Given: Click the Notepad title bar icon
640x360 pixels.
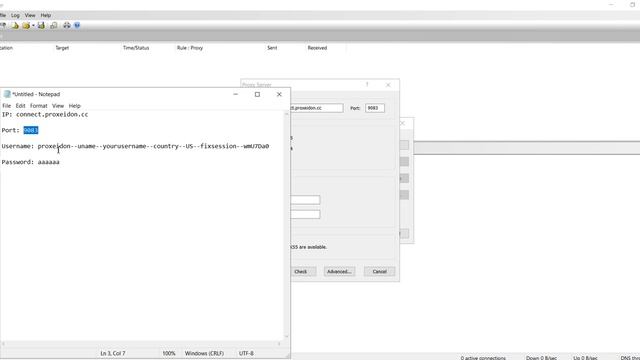Looking at the screenshot, I should (x=7, y=94).
